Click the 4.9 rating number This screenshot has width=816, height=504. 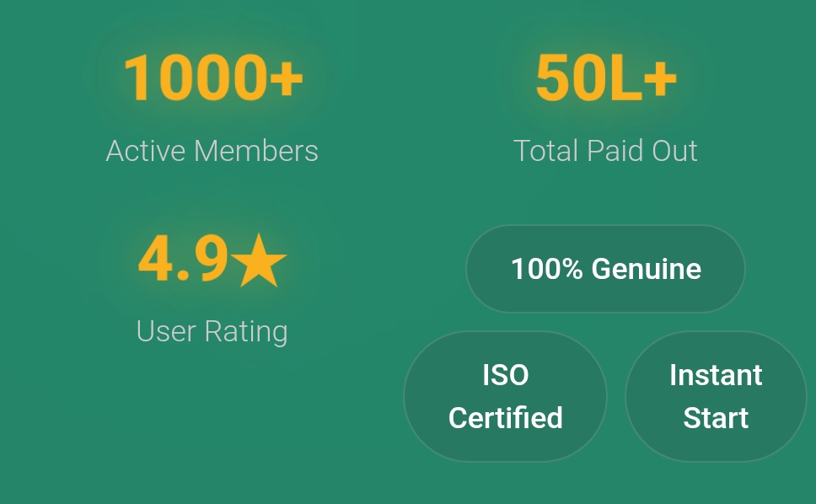(x=183, y=260)
